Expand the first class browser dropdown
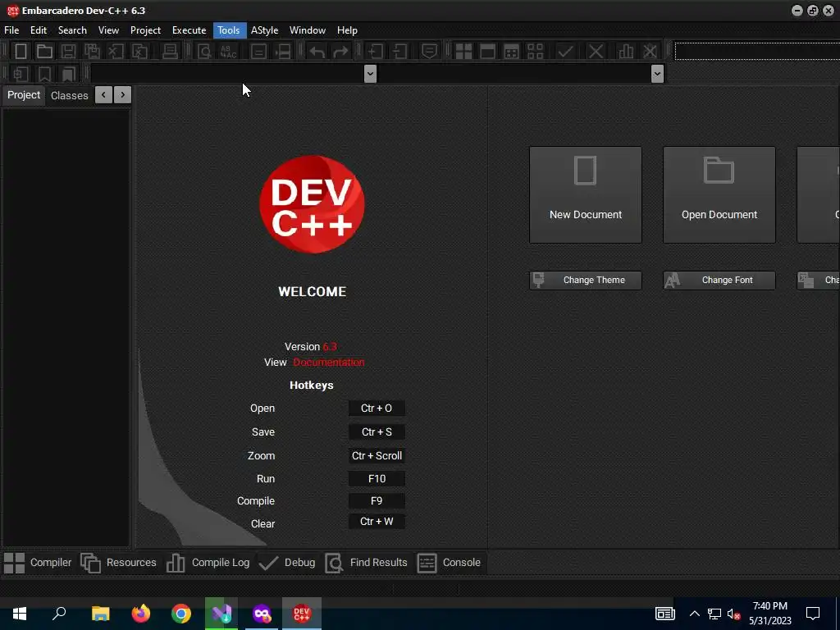 (x=370, y=74)
